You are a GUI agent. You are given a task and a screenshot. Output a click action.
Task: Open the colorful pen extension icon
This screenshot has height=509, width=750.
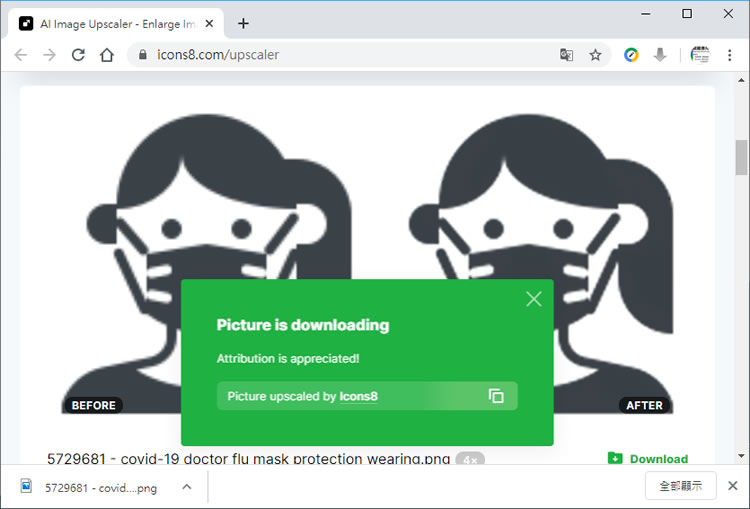[631, 55]
